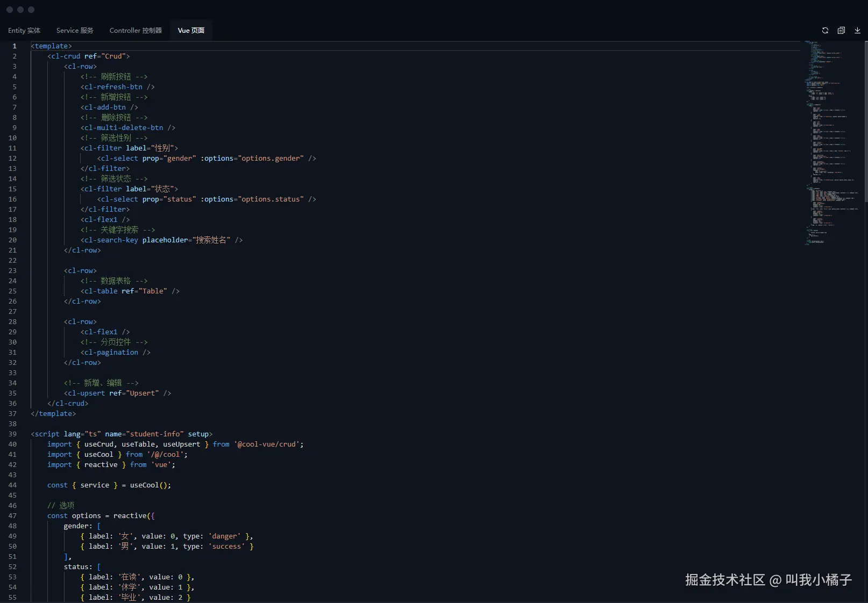The image size is (868, 603).
Task: Click the <cl-refresh-btn /> tag
Action: [x=118, y=87]
